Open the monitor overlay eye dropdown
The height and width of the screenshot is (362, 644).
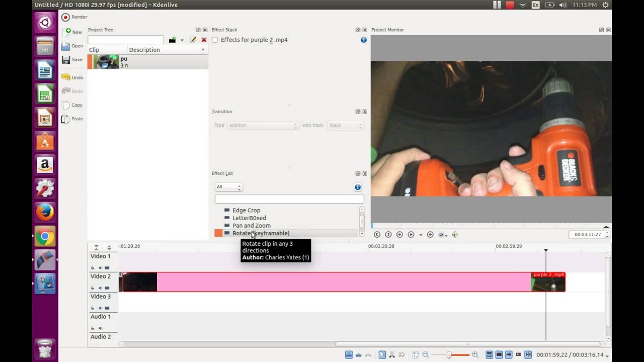[443, 235]
